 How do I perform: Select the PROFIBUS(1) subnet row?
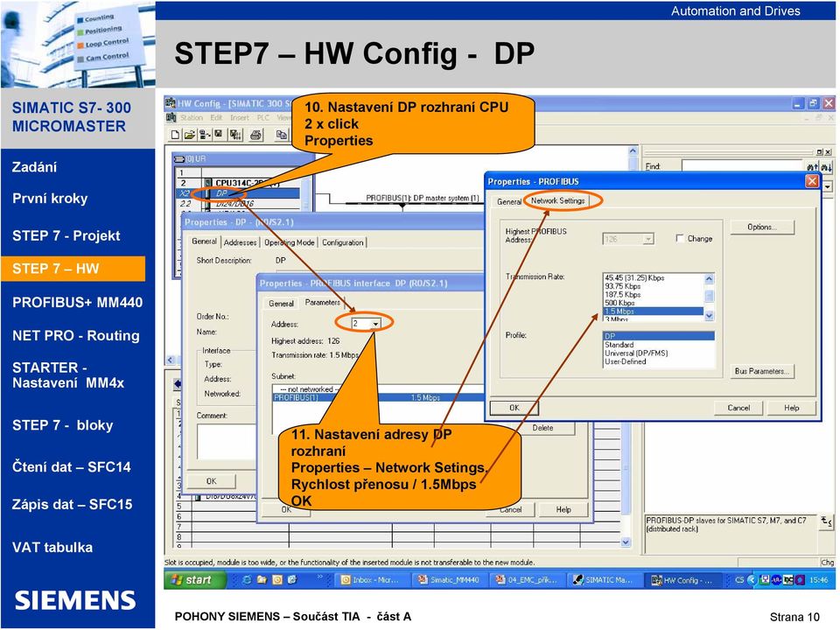tap(378, 397)
